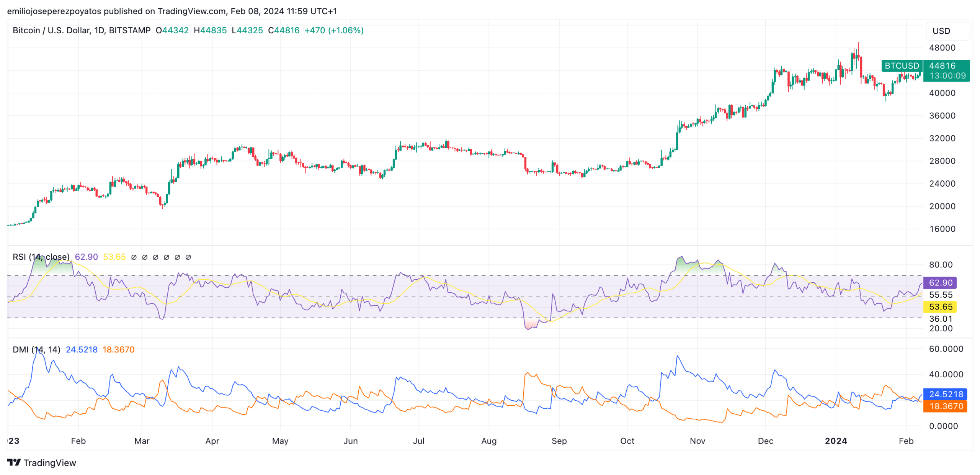Click the TradingView logo icon
The image size is (980, 475).
pyautogui.click(x=14, y=462)
